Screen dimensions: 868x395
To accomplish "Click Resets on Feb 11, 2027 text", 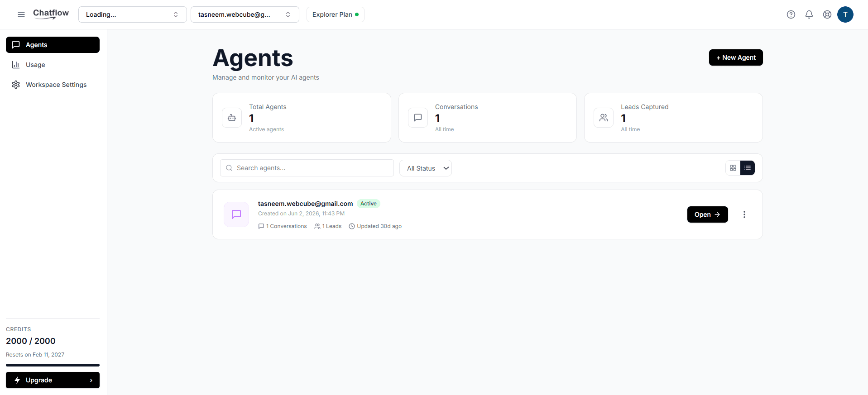I will coord(35,355).
